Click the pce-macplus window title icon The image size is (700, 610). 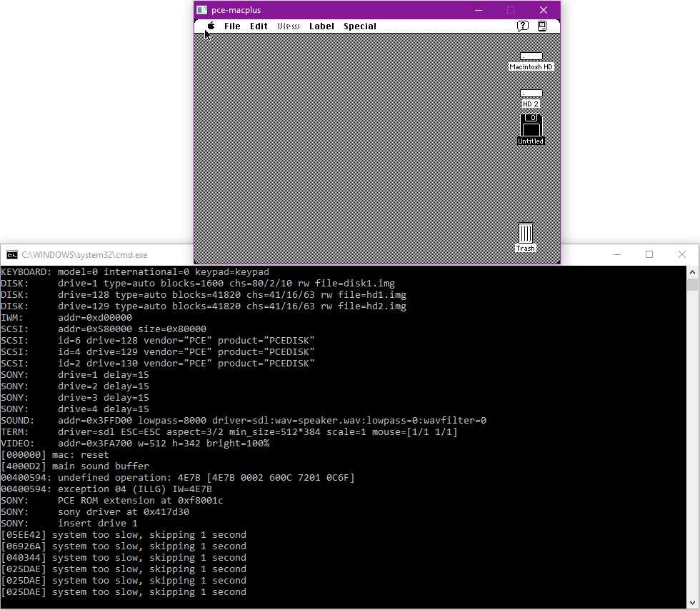coord(201,10)
